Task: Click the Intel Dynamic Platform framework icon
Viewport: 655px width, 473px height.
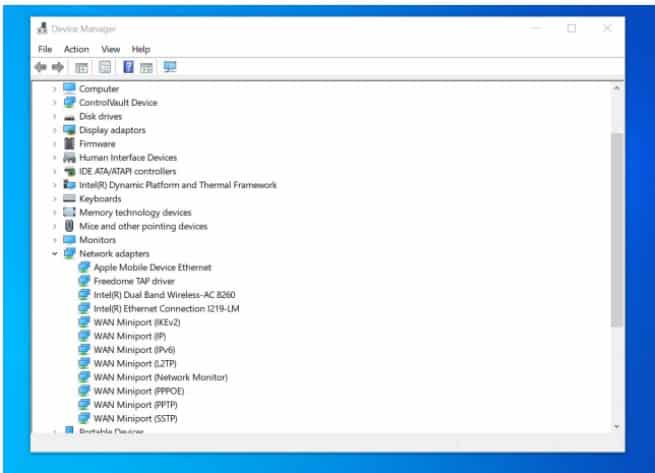Action: [69, 185]
